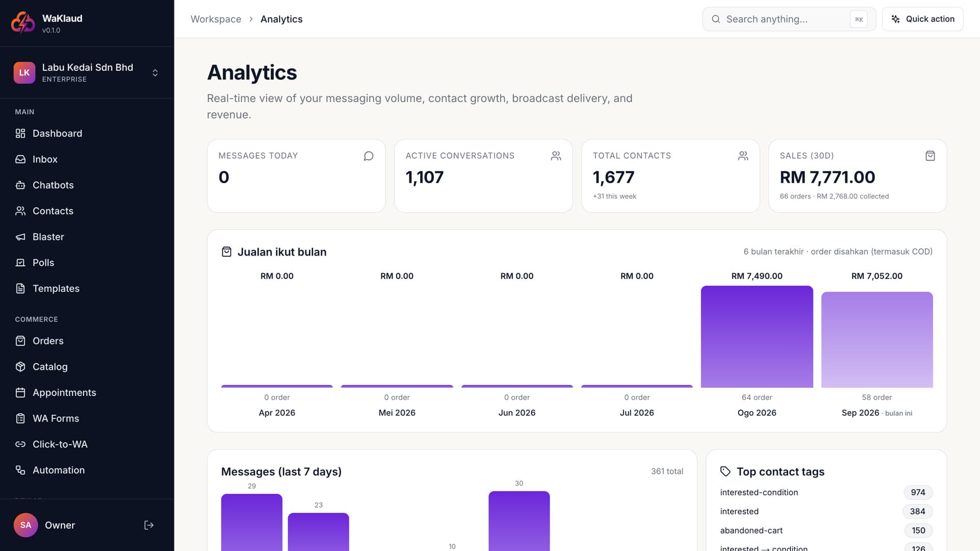The image size is (980, 551).
Task: Expand the Labu Kedai workspace switcher
Action: pyautogui.click(x=155, y=73)
